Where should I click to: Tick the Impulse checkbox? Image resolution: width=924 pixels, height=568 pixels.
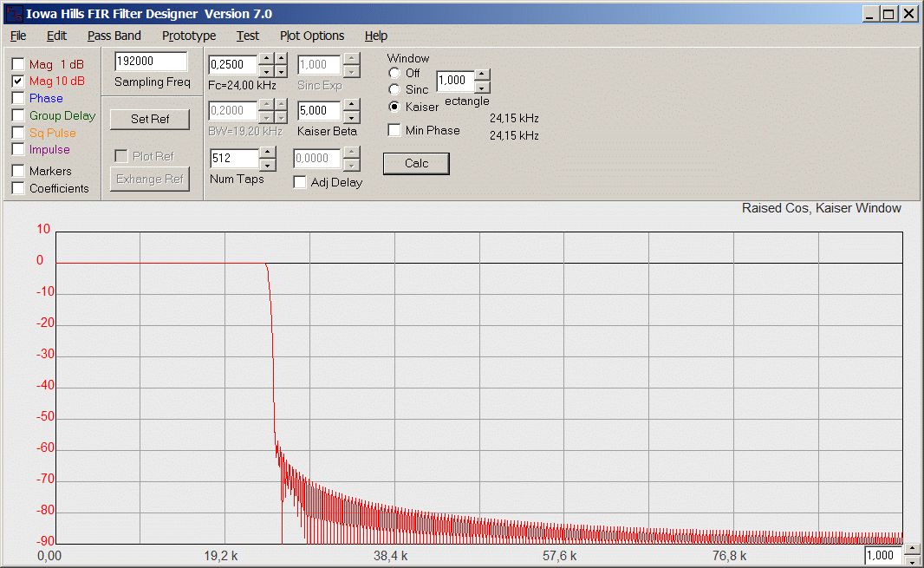pyautogui.click(x=18, y=149)
